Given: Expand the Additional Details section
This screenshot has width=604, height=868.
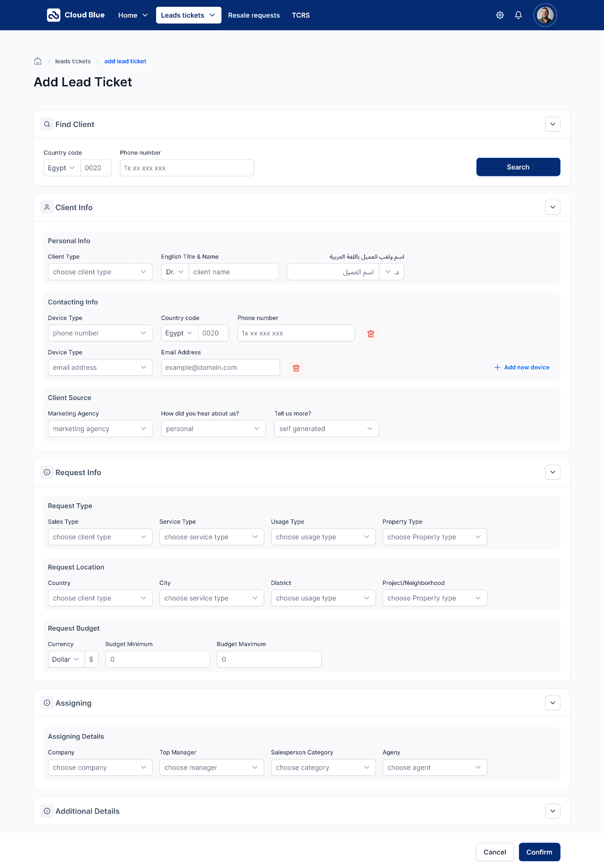Looking at the screenshot, I should (553, 811).
